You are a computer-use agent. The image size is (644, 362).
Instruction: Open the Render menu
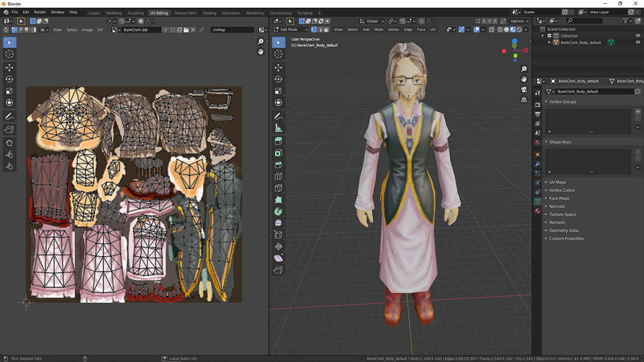point(40,12)
